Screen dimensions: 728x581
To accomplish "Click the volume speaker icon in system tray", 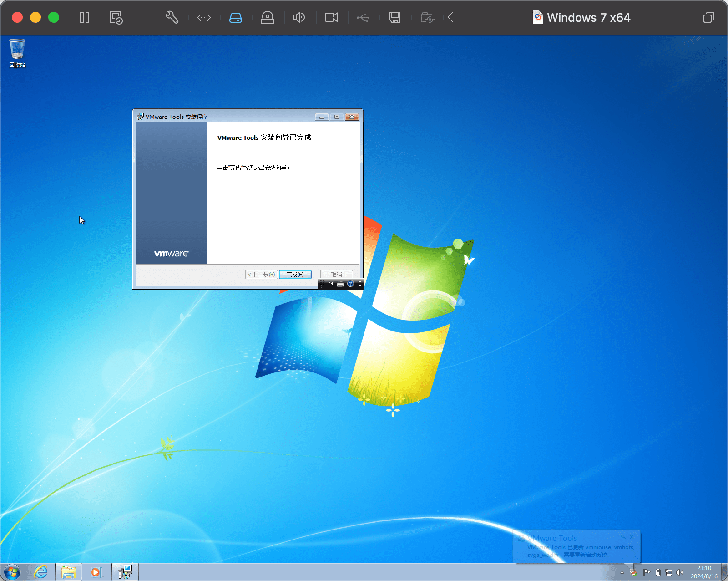I will [680, 572].
